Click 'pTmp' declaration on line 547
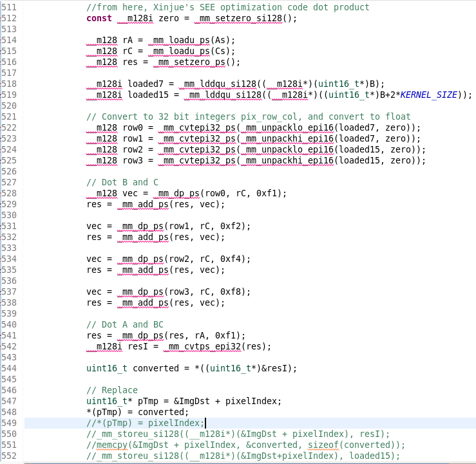This screenshot has width=476, height=464. tap(148, 401)
